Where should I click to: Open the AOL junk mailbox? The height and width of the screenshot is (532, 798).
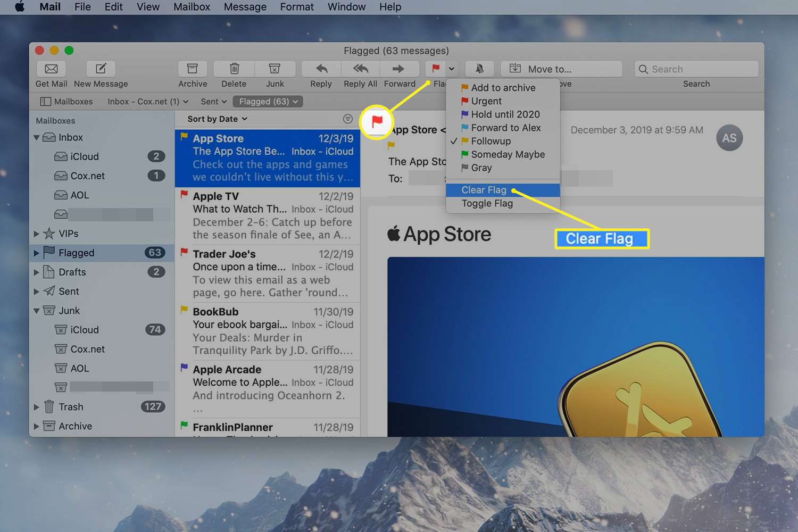click(x=102, y=368)
